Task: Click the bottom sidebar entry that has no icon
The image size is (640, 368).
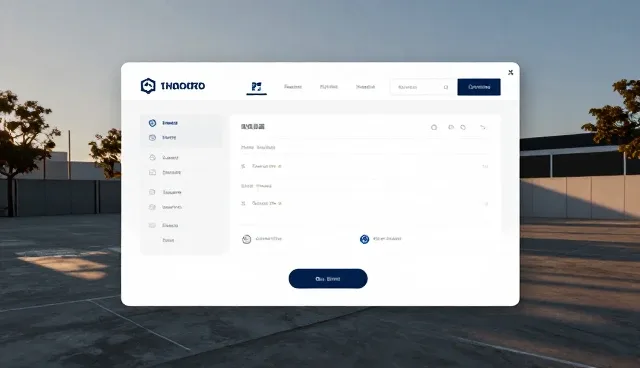Action: pos(168,240)
